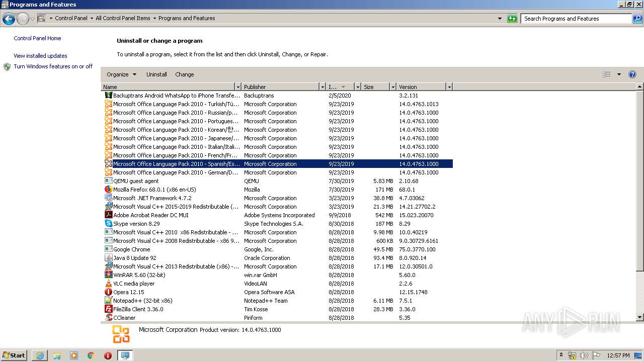Screen dimensions: 644x362
Task: Click the list scroll down arrow
Action: (x=640, y=317)
